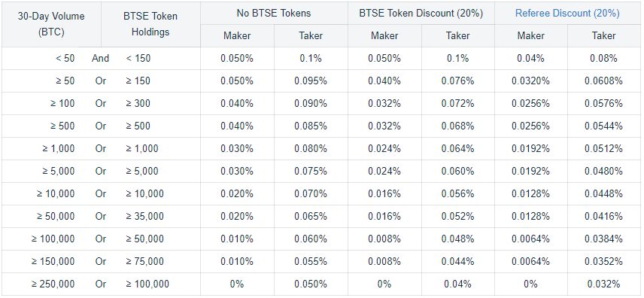
Task: Open the Referee Discount (20%) link
Action: tap(567, 13)
